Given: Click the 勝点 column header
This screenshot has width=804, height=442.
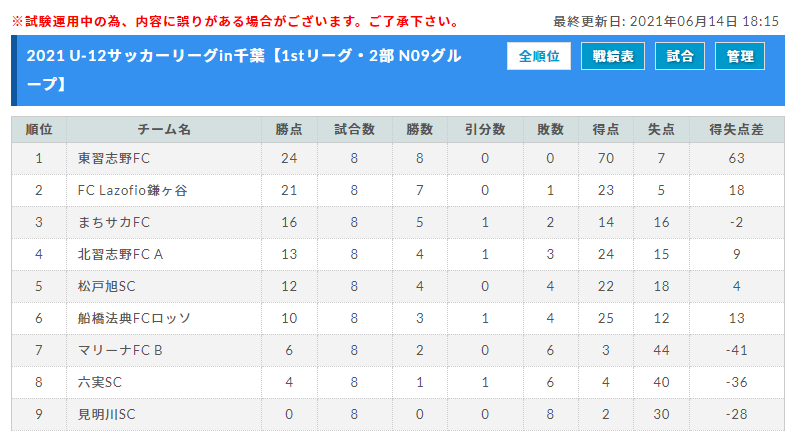Looking at the screenshot, I should click(x=289, y=130).
